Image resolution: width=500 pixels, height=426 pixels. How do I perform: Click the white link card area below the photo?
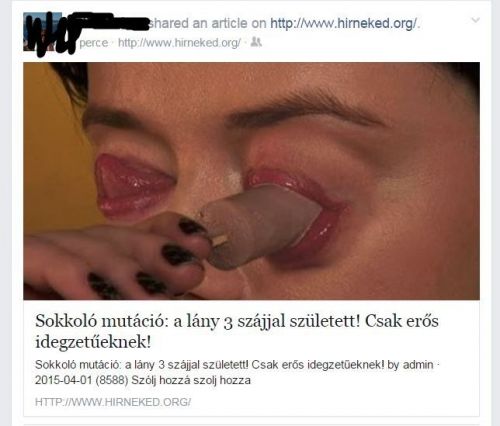[251, 358]
